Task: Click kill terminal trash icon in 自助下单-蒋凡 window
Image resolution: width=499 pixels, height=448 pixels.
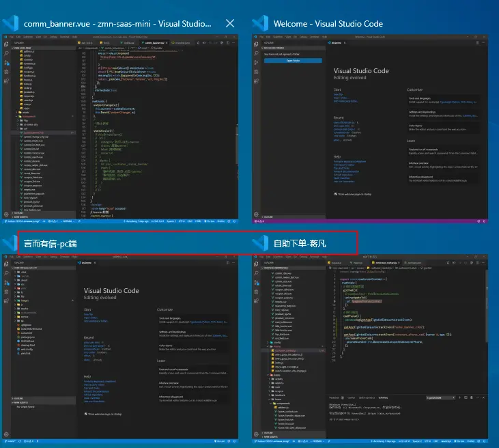Action: point(471,397)
